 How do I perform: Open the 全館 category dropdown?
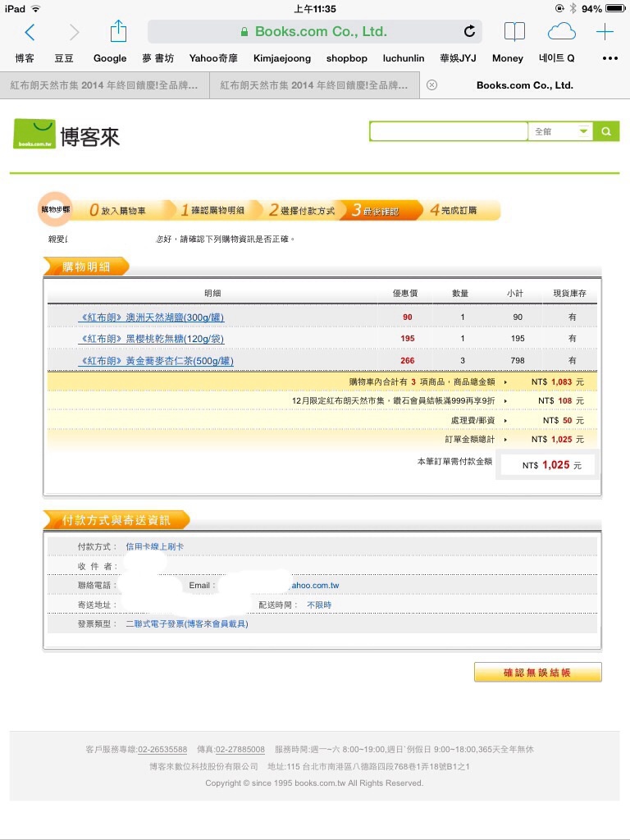pyautogui.click(x=561, y=131)
